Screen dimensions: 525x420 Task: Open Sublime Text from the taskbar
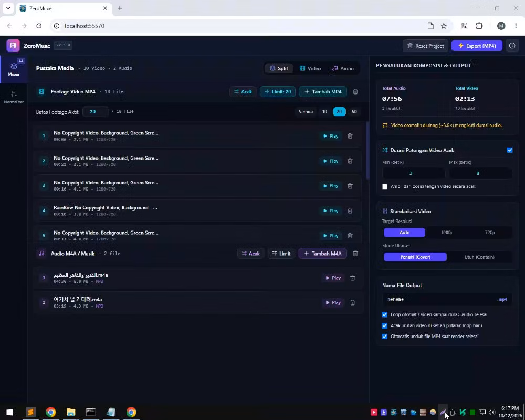pyautogui.click(x=30, y=412)
